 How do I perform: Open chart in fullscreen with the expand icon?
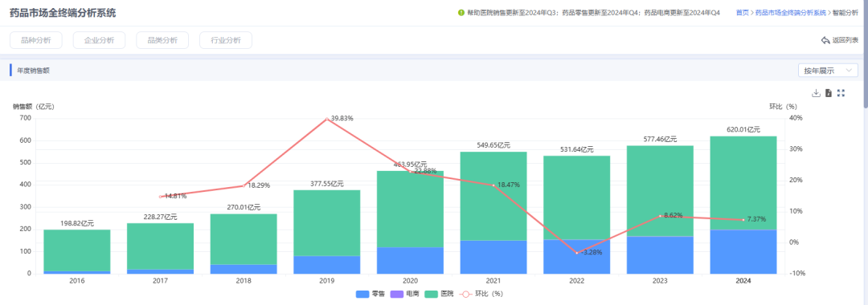click(841, 93)
